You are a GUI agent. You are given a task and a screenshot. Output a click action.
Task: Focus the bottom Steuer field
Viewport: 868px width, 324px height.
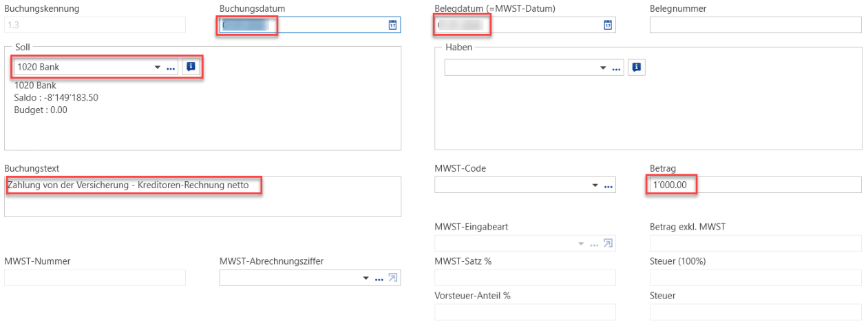click(756, 312)
